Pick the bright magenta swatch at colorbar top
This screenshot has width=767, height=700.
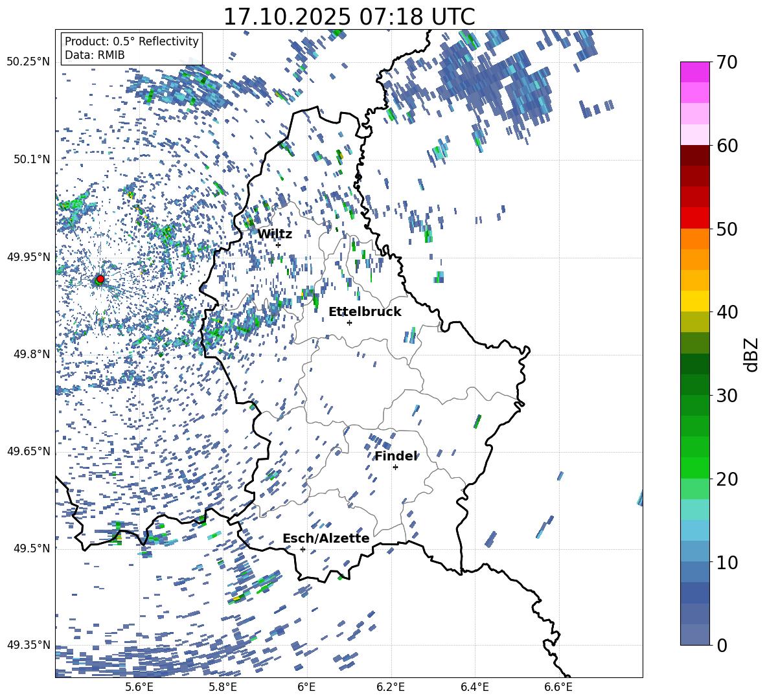point(694,72)
